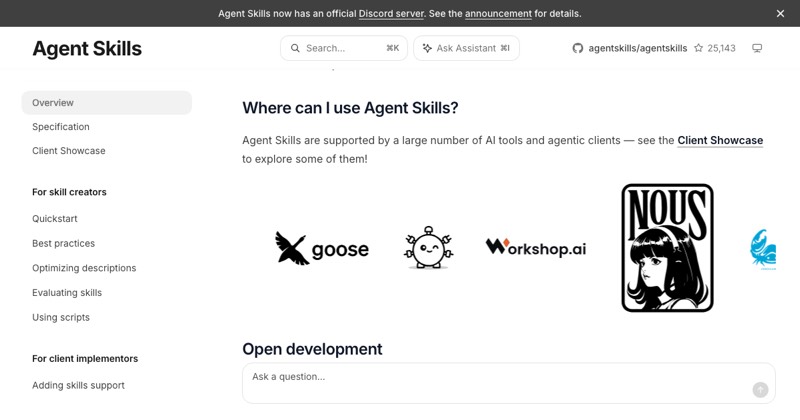The width and height of the screenshot is (800, 420).
Task: Click the GitHub logo icon
Action: click(578, 48)
